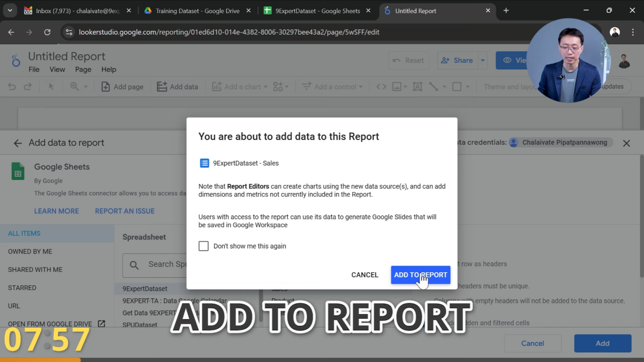Select the line drawing tool
This screenshot has height=362, width=644.
tap(434, 86)
